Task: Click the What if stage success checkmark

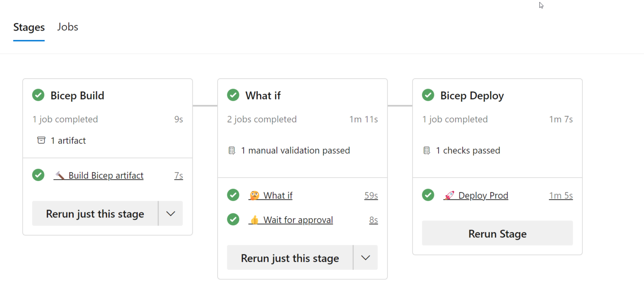Action: (x=233, y=95)
